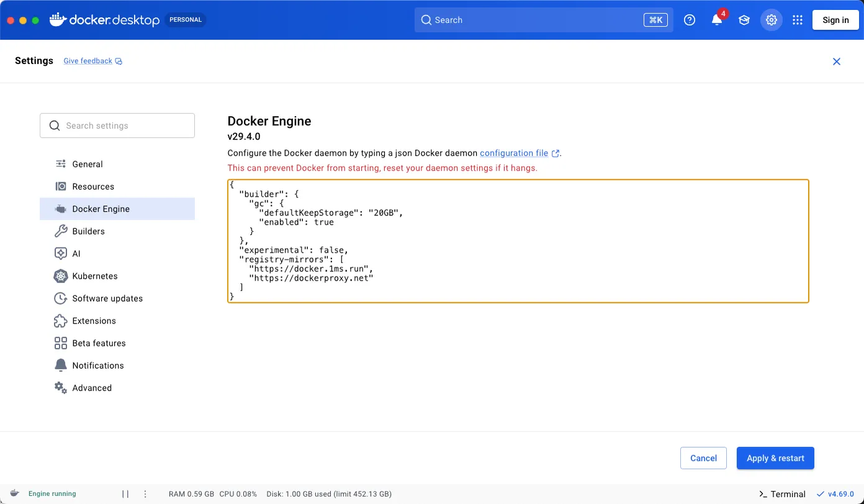
Task: Click the magnifier icon in Search settings
Action: pos(55,125)
